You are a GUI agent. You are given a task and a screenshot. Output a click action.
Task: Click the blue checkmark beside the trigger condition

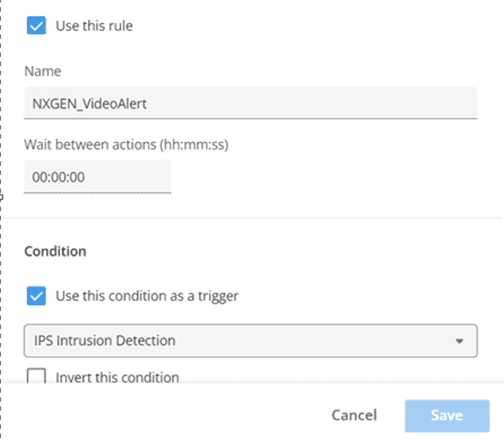pyautogui.click(x=37, y=295)
